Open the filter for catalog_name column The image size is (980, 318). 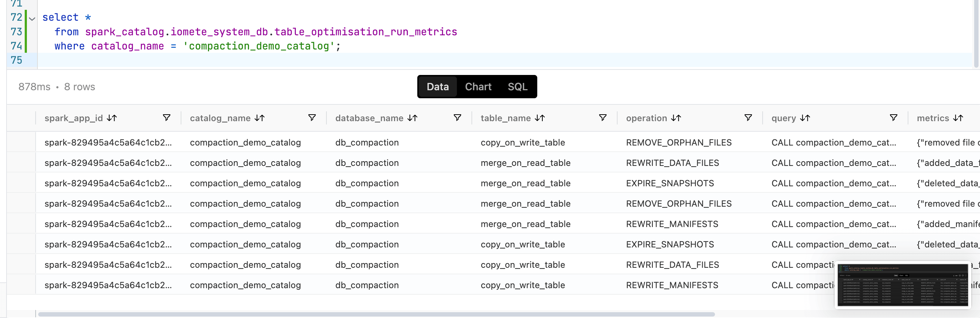point(312,118)
